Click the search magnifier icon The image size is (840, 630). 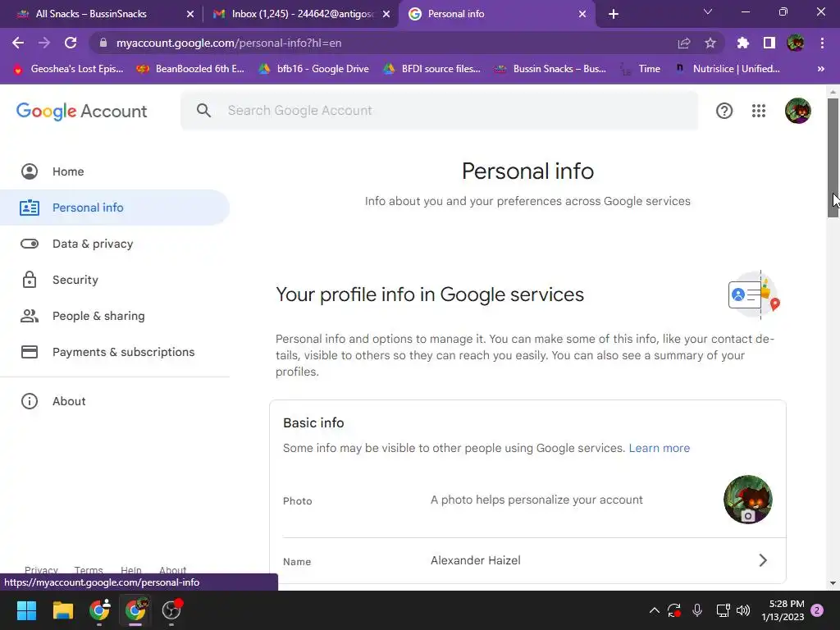[203, 111]
